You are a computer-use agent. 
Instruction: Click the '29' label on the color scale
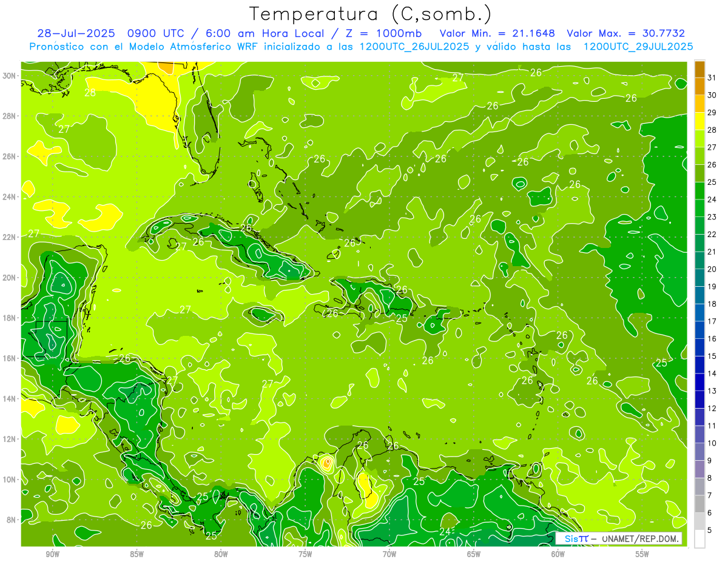712,113
